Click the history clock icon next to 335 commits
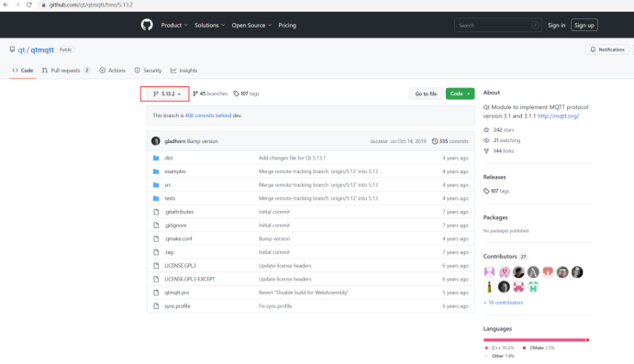The height and width of the screenshot is (364, 634). click(x=435, y=141)
